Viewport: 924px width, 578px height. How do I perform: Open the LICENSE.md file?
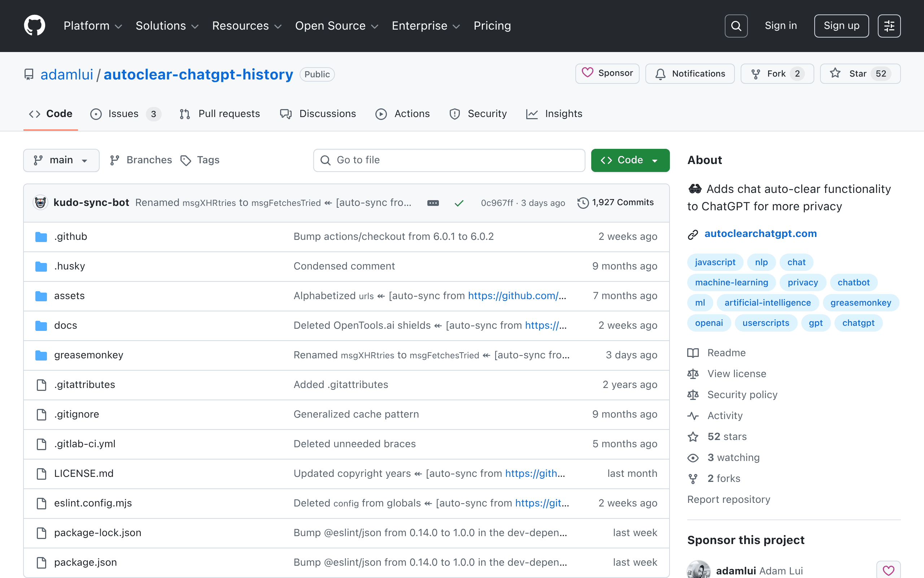pyautogui.click(x=84, y=474)
